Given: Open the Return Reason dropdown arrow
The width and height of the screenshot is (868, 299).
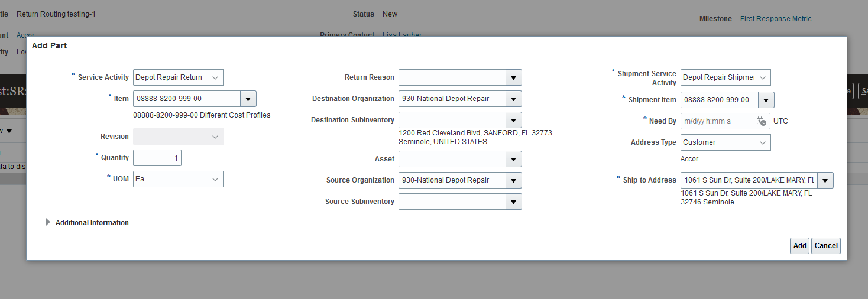Looking at the screenshot, I should pos(514,77).
